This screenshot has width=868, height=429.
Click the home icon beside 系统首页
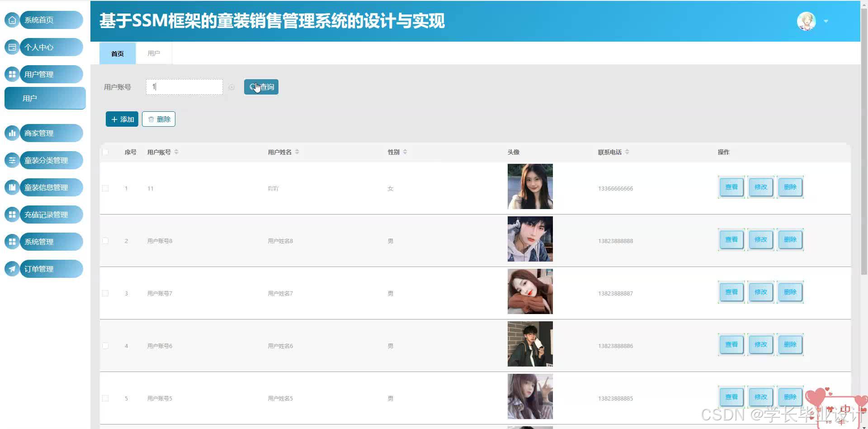pyautogui.click(x=12, y=20)
